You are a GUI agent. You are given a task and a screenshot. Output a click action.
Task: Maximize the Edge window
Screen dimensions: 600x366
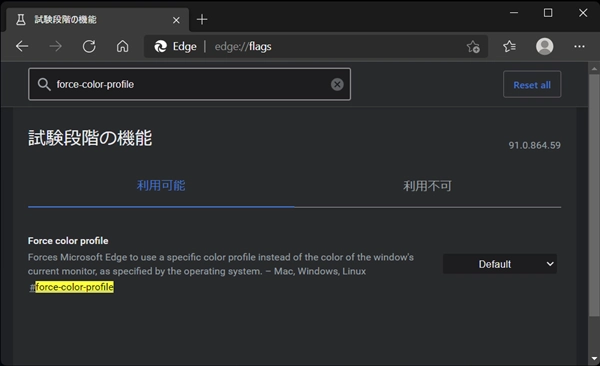click(548, 13)
